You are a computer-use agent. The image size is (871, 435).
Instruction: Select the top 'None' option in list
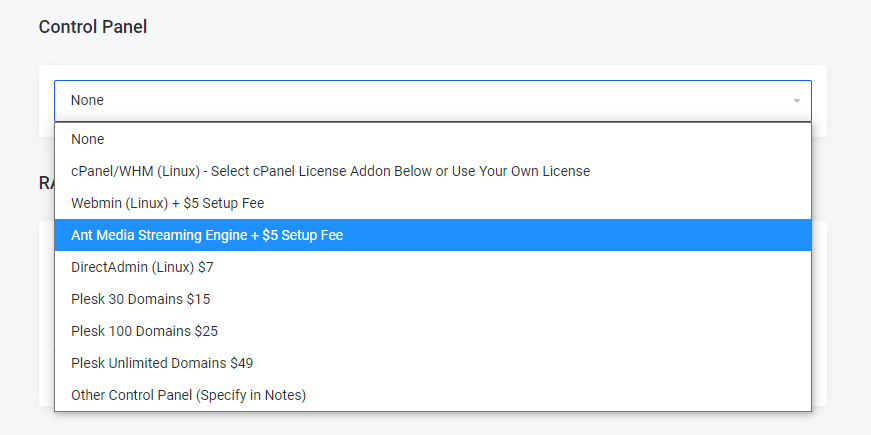(433, 139)
